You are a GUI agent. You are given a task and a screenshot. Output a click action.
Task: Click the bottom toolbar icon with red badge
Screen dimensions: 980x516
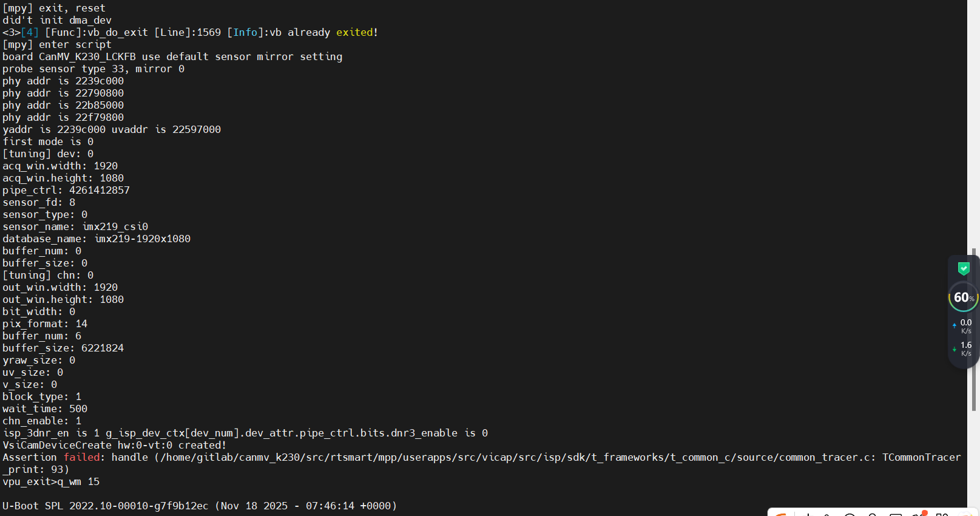[x=918, y=514]
